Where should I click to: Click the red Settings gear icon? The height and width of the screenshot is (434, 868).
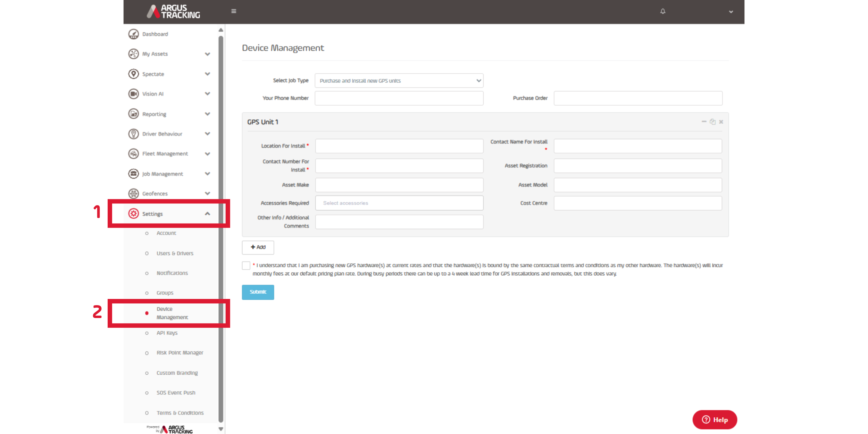[133, 214]
